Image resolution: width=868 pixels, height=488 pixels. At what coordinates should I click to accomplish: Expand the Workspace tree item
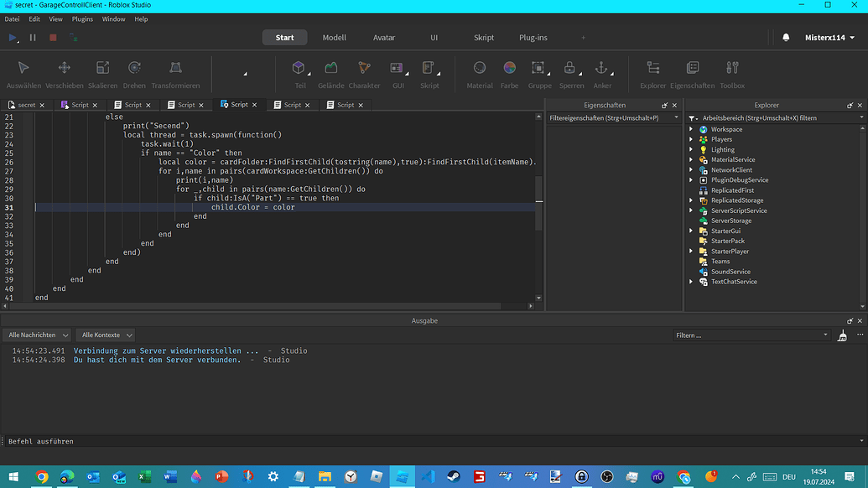(691, 129)
